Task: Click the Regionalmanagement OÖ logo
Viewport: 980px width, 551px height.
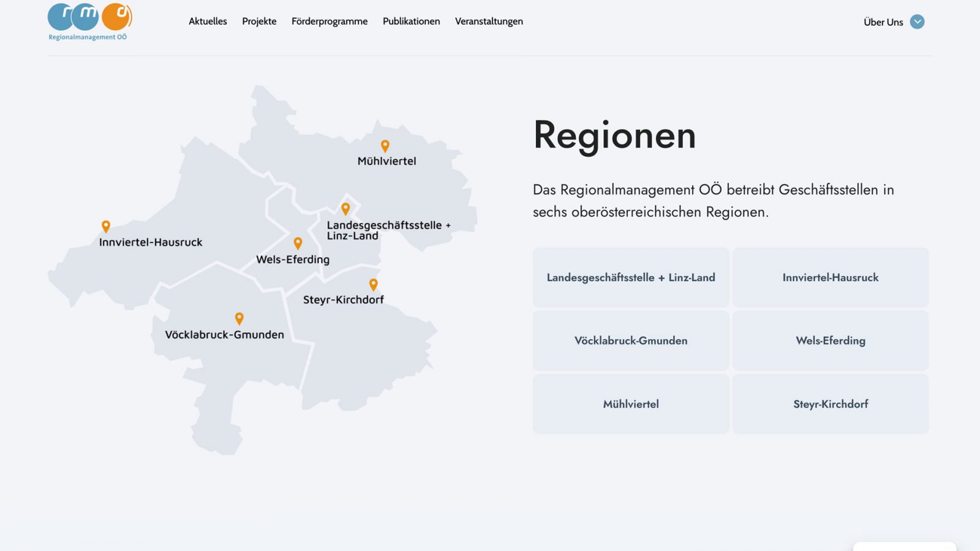Action: pos(90,21)
